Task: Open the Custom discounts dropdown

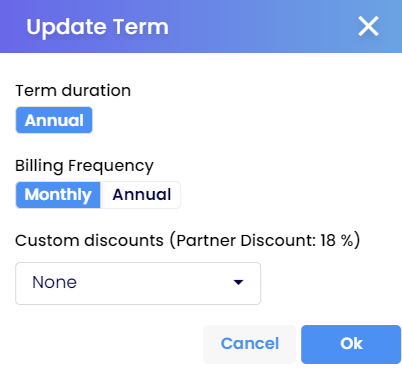Action: (x=138, y=283)
